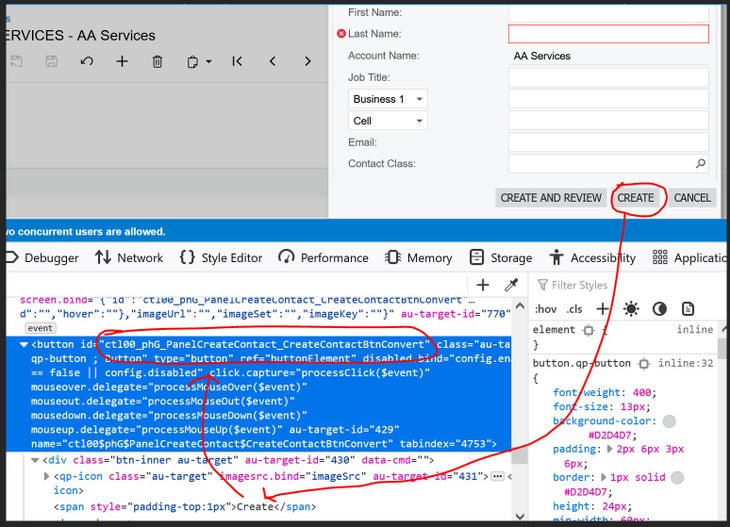730x527 pixels.
Task: Go to the previous record arrow
Action: coord(272,61)
